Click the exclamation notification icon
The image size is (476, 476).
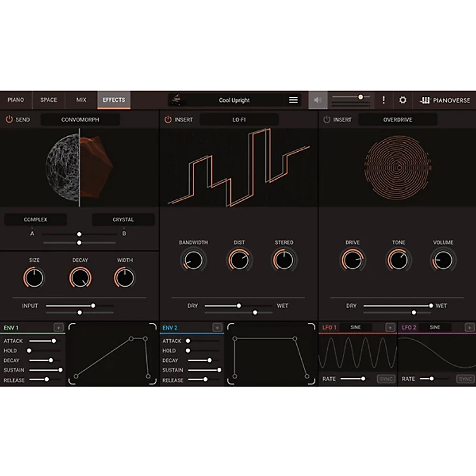click(x=384, y=100)
